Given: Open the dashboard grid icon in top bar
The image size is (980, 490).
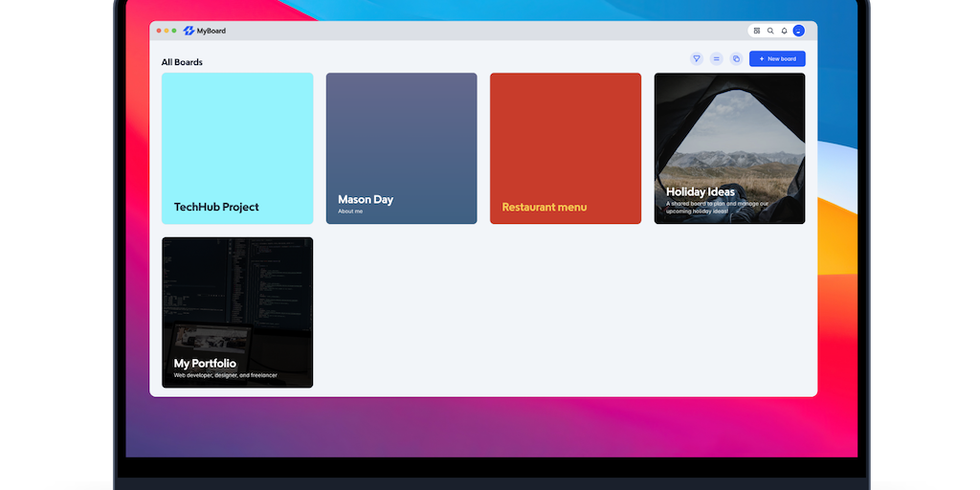Looking at the screenshot, I should [x=757, y=31].
